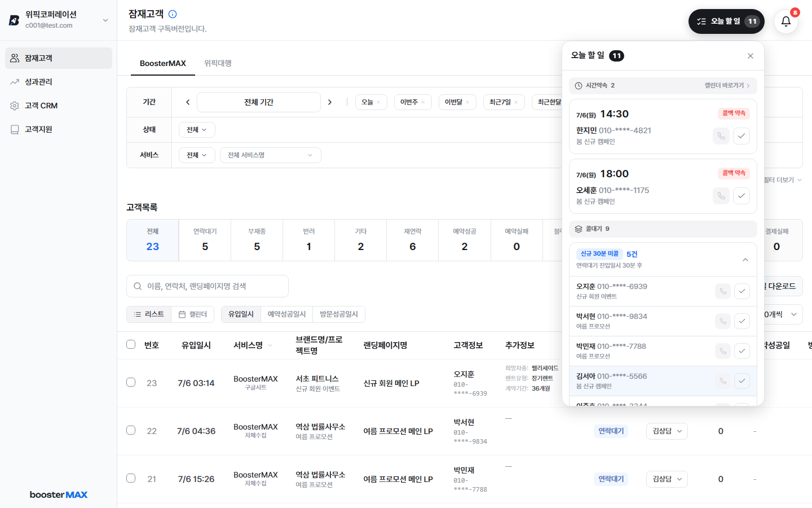812x508 pixels.
Task: Click 연락대기 status badge in row 21
Action: click(x=611, y=479)
